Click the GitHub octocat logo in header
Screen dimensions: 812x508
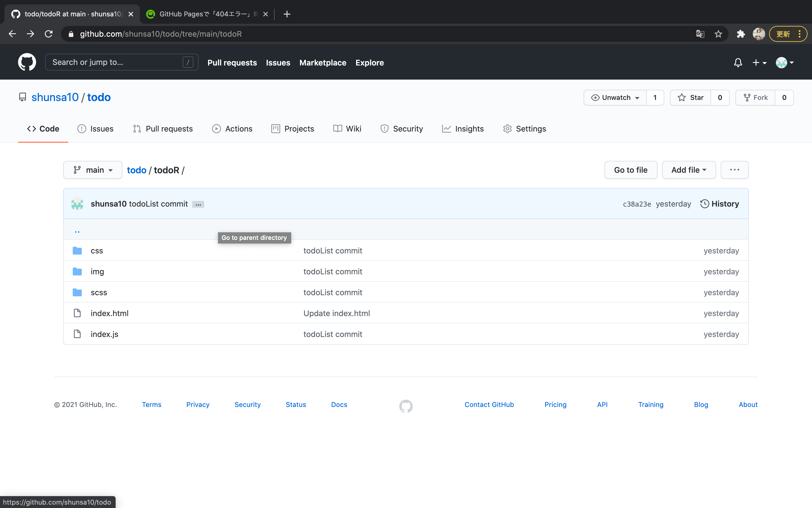click(27, 62)
